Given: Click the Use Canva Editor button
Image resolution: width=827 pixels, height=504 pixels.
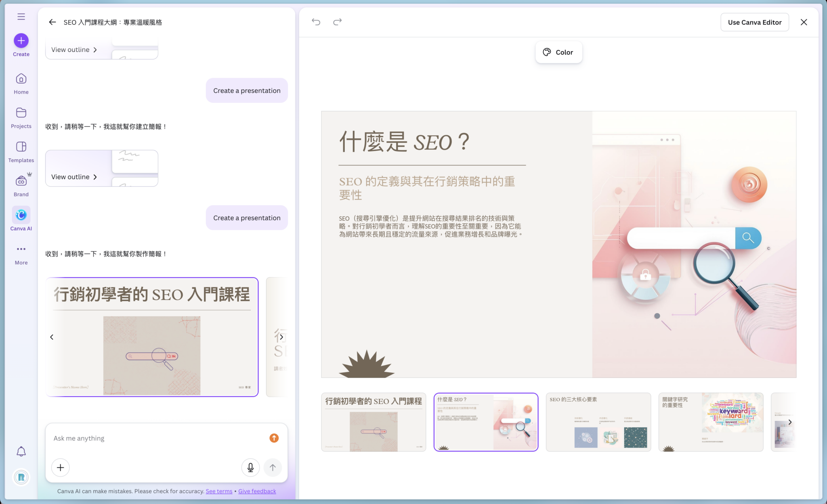Looking at the screenshot, I should pyautogui.click(x=755, y=22).
